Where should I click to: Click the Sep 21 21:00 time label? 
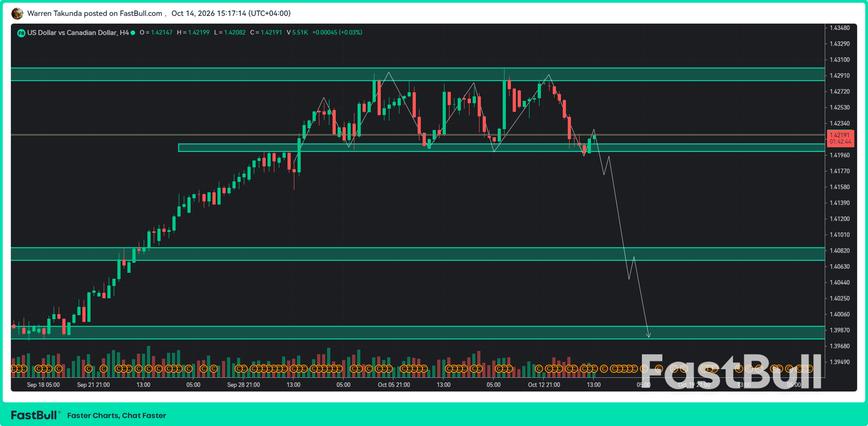(93, 385)
